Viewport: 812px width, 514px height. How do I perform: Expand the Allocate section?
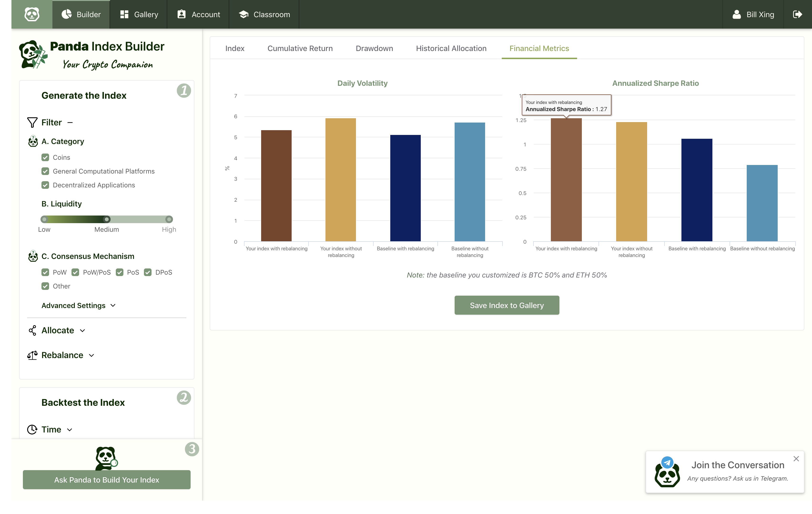(83, 331)
